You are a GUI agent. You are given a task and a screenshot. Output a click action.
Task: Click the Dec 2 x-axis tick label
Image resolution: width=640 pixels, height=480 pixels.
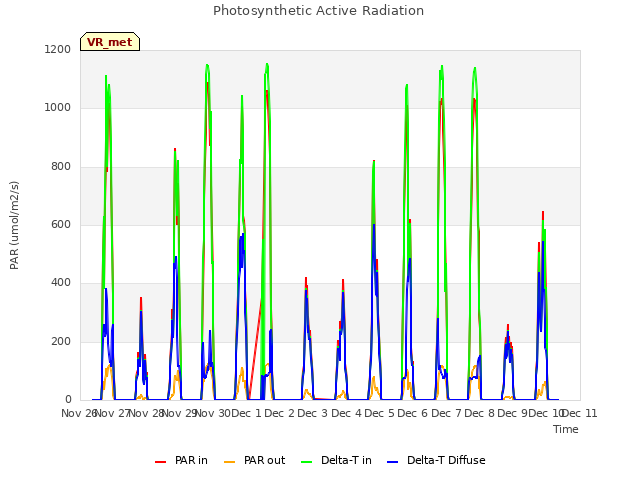coord(280,413)
